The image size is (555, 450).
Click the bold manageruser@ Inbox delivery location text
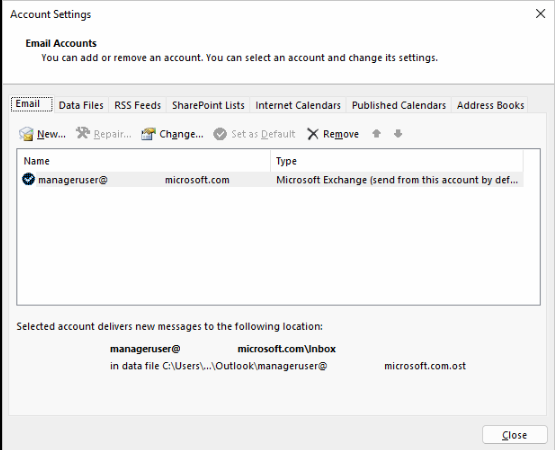223,349
